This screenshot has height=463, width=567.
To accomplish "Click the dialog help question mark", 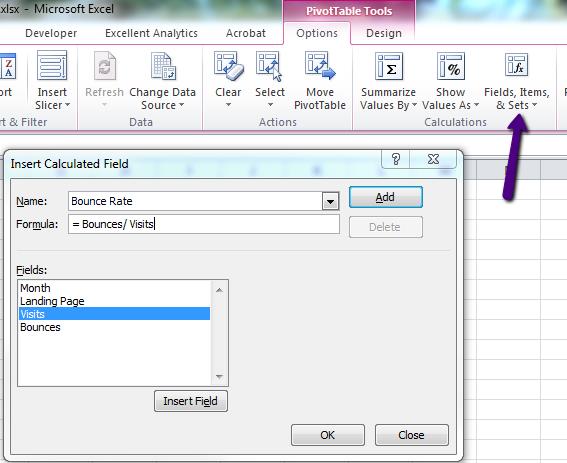I will coord(396,159).
